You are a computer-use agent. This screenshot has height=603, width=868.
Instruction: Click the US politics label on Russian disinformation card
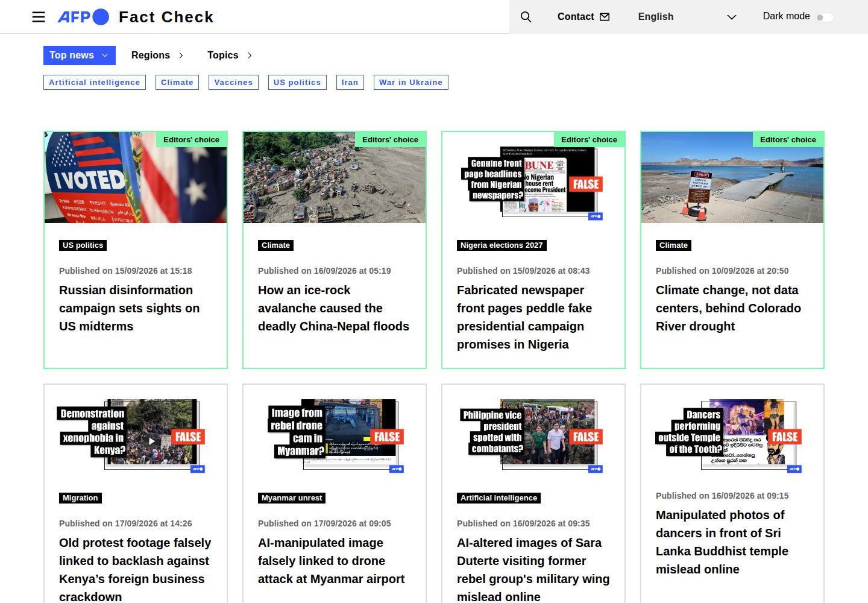pyautogui.click(x=83, y=245)
